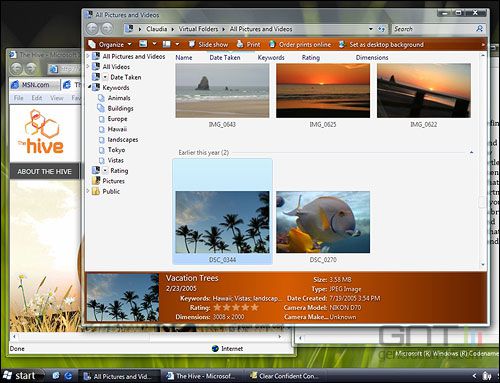This screenshot has width=500, height=383.
Task: Go back in the Explorer window
Action: [x=93, y=29]
